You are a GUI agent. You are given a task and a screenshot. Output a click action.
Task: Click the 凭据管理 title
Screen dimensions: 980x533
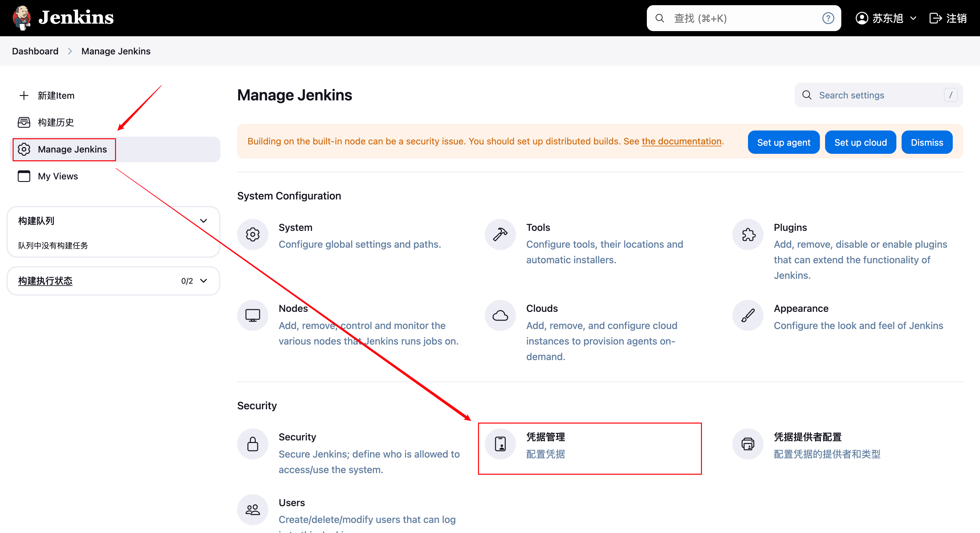[x=545, y=437]
